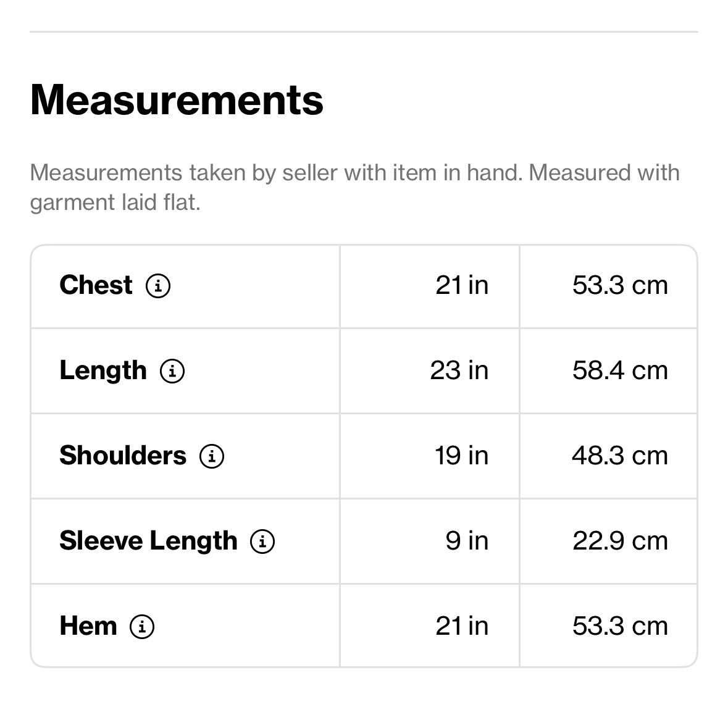Viewport: 728px width, 728px height.
Task: Select the 9 in sleeve value
Action: 467,541
